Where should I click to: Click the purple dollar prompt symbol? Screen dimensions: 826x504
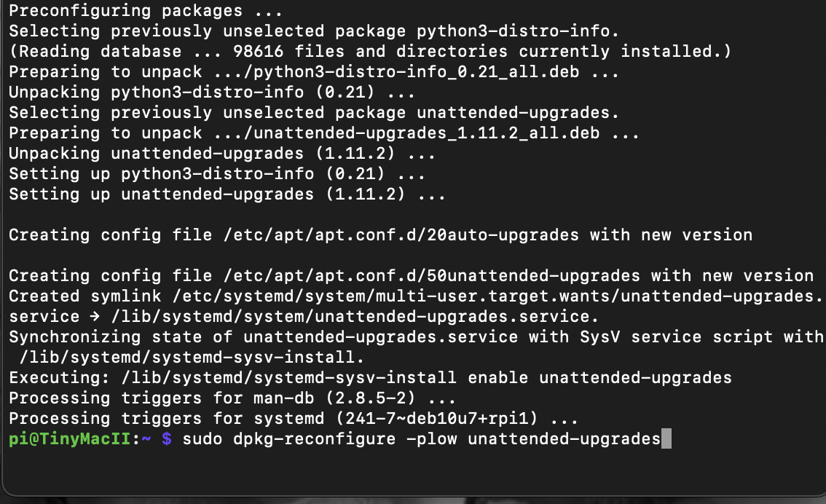tap(167, 439)
